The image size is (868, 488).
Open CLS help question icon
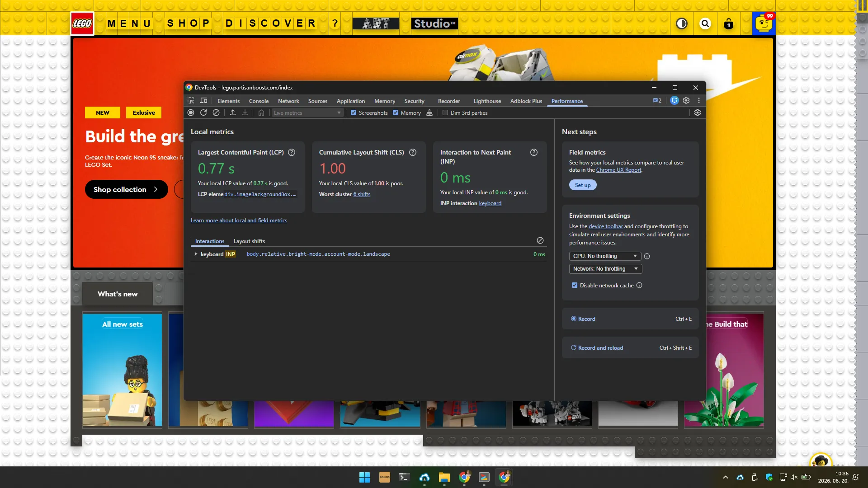[x=413, y=152]
